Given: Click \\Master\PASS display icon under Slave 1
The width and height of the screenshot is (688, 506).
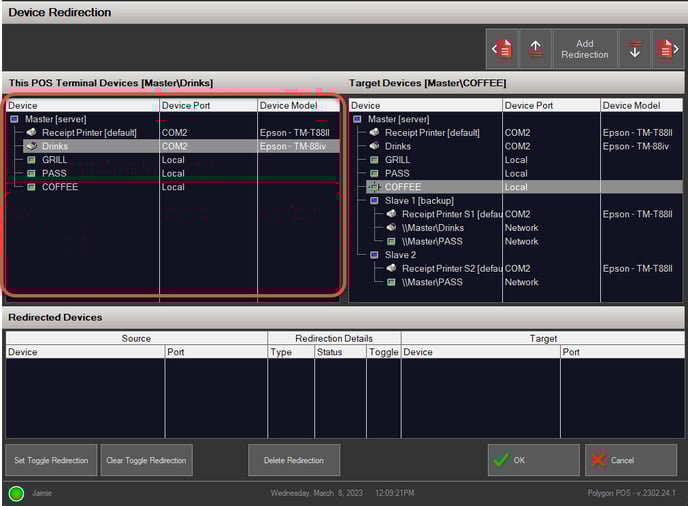Looking at the screenshot, I should coord(391,241).
